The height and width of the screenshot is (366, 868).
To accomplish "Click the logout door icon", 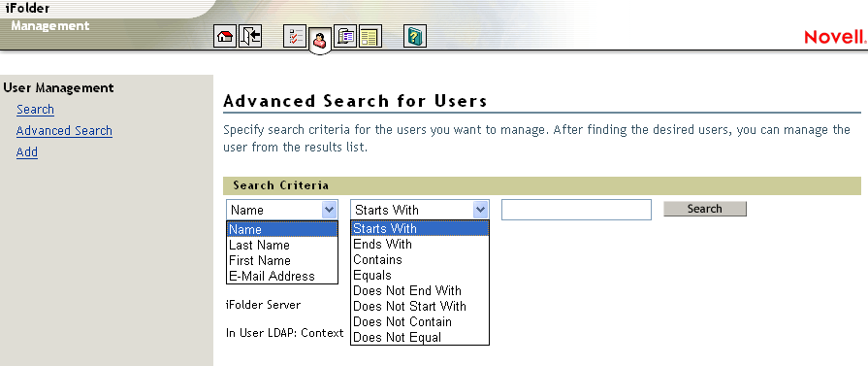I will pos(250,37).
